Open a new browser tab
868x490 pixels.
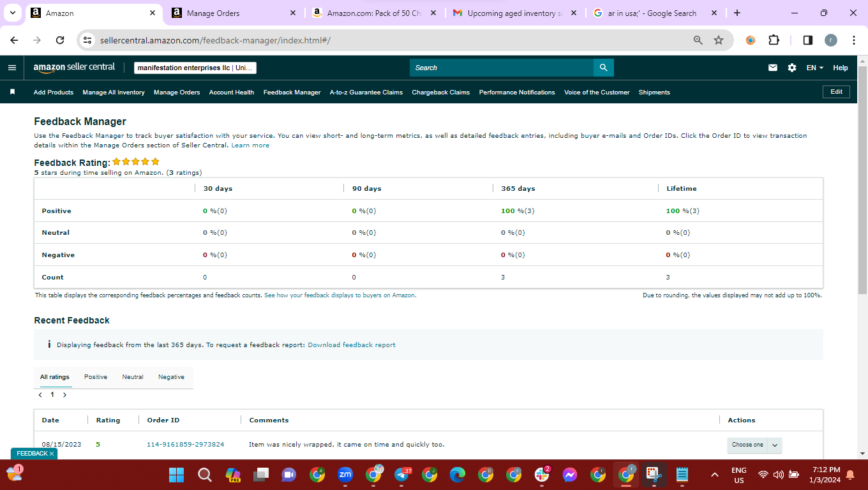(x=737, y=13)
